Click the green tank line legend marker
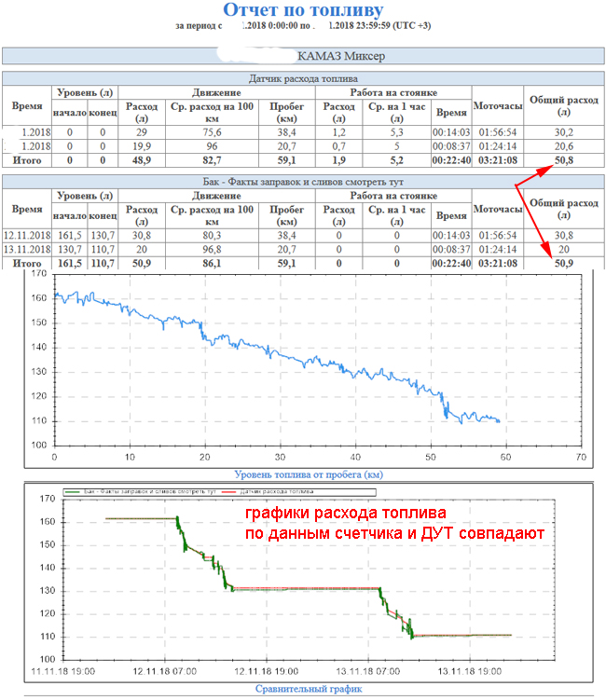606x700 pixels. 71,491
